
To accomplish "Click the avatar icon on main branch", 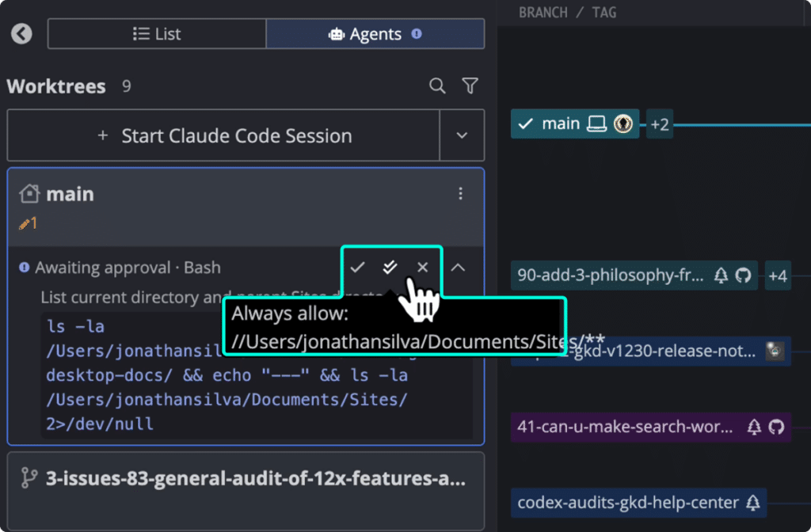I will (x=623, y=124).
